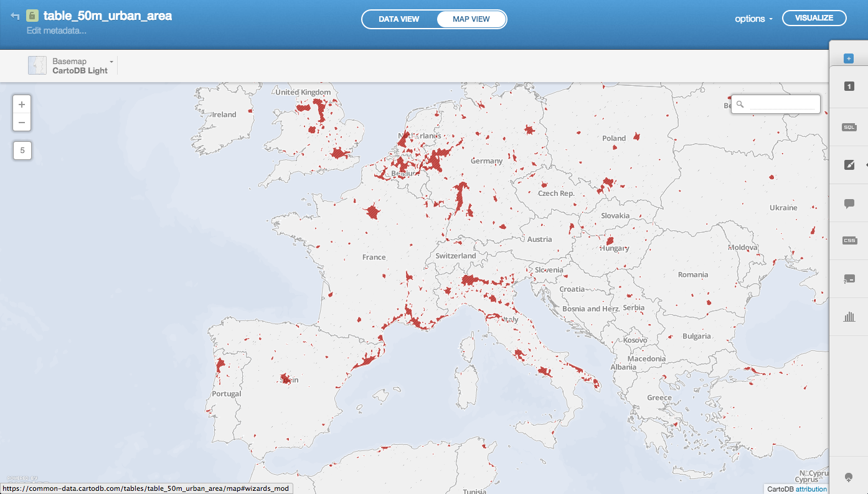Viewport: 868px width, 494px height.
Task: Click the Croatia label on the map
Action: (572, 289)
